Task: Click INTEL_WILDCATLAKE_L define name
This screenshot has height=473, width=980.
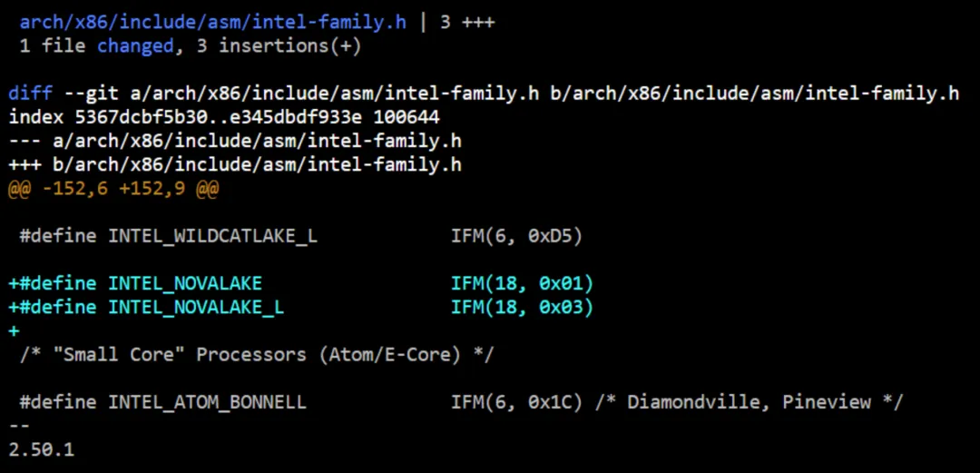Action: tap(212, 236)
